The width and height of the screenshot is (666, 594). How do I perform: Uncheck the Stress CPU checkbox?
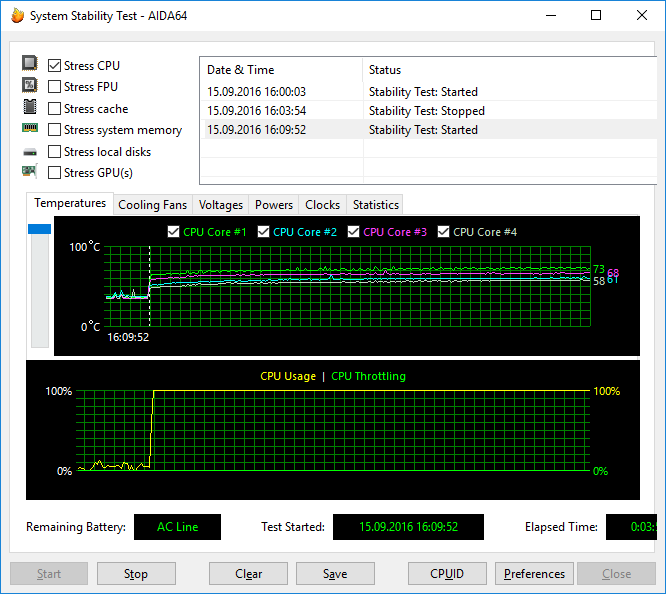[x=54, y=65]
